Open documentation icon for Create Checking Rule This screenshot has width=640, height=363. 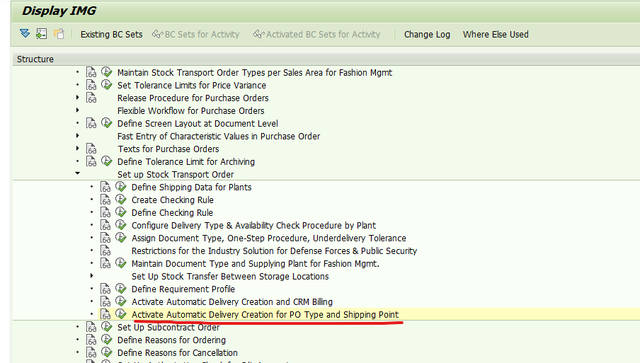click(105, 200)
